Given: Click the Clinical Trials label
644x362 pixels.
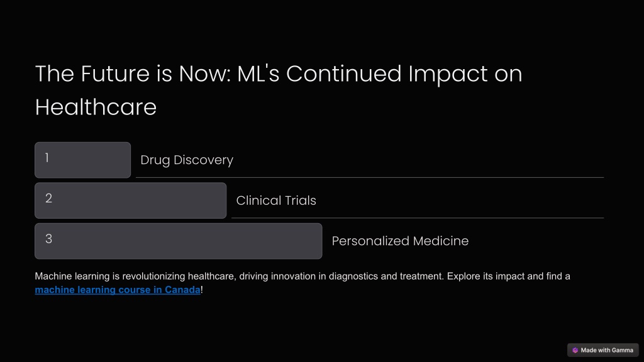Looking at the screenshot, I should [x=276, y=200].
